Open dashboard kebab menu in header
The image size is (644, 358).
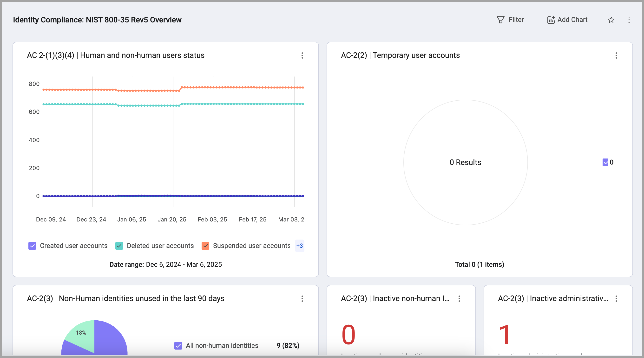pyautogui.click(x=629, y=20)
